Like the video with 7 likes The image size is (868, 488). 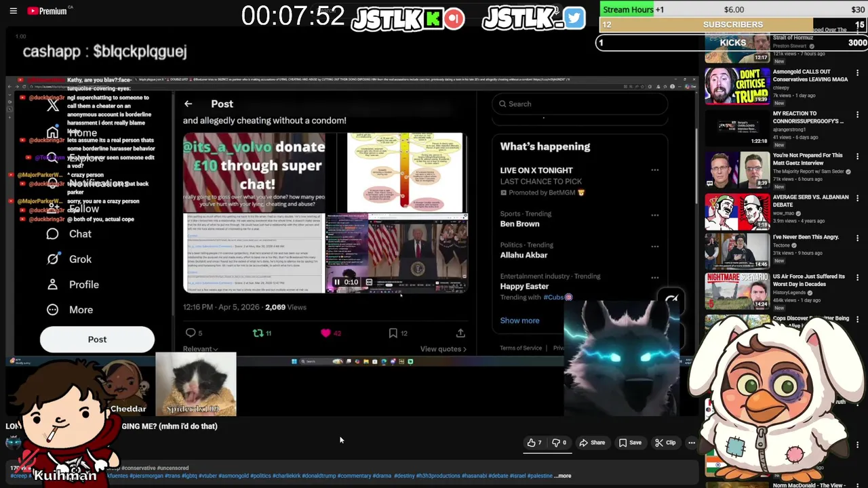(534, 443)
